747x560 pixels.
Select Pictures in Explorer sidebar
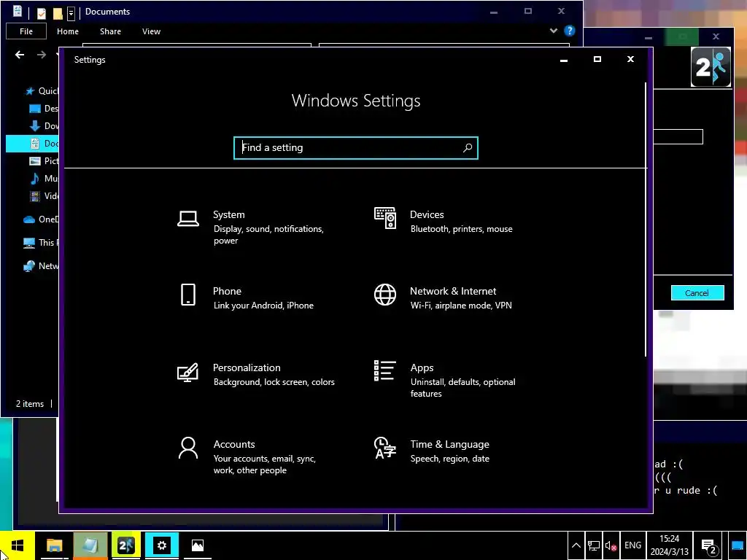44,161
